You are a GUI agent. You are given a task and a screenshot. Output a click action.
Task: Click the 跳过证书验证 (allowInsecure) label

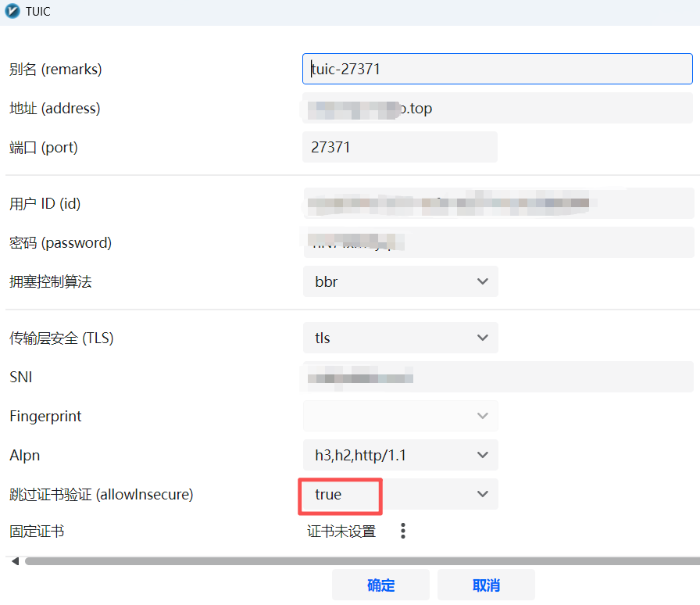click(x=101, y=494)
